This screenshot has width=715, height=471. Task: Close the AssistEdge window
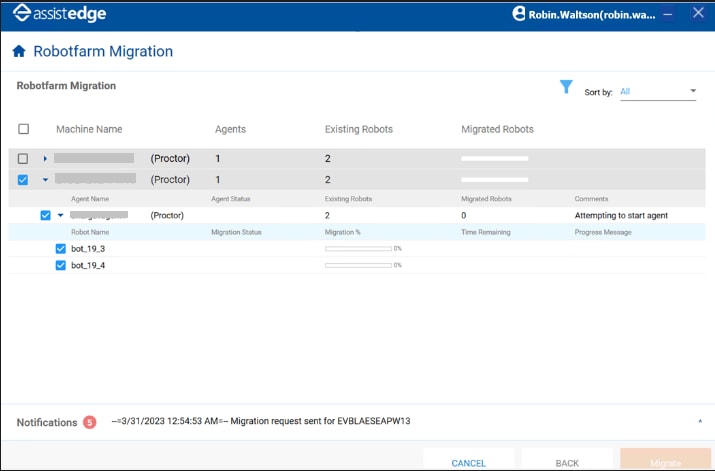point(697,13)
